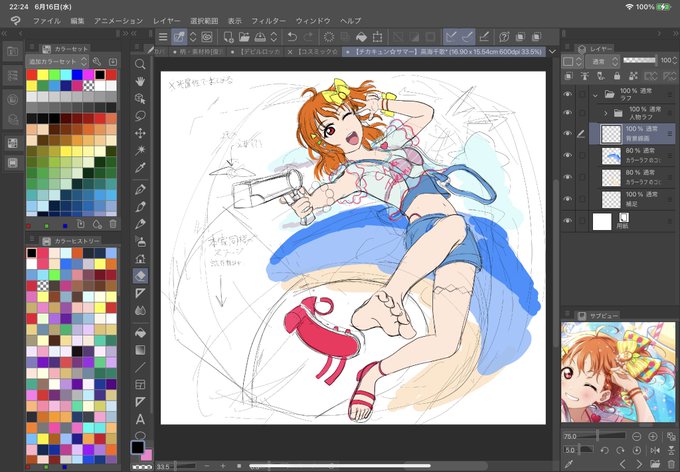Click the layer opacity 100 stepper
This screenshot has width=680, height=472.
point(675,61)
